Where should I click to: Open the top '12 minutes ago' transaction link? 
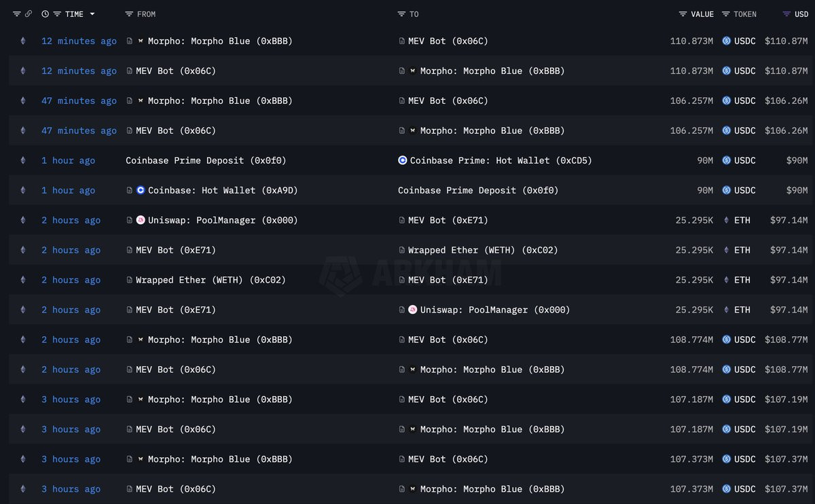[x=79, y=41]
